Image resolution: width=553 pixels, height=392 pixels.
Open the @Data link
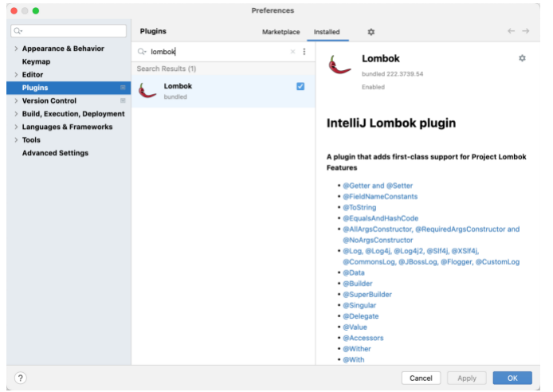(x=354, y=272)
